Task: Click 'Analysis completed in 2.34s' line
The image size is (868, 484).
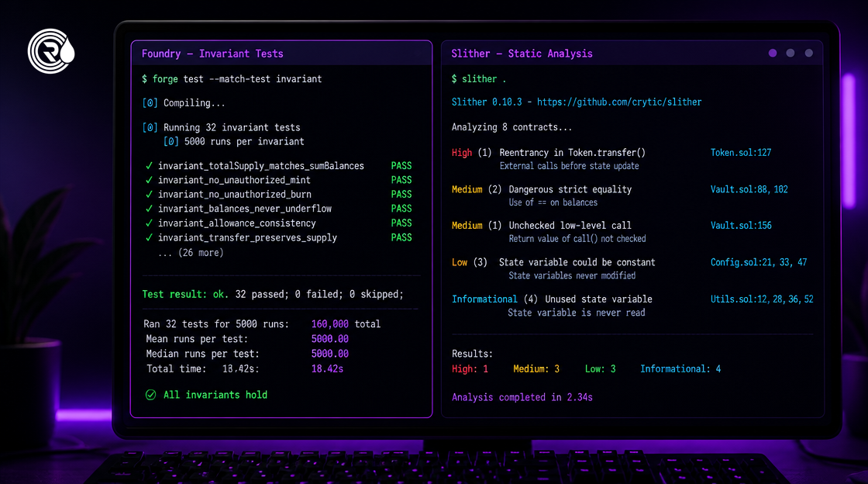Action: click(522, 398)
